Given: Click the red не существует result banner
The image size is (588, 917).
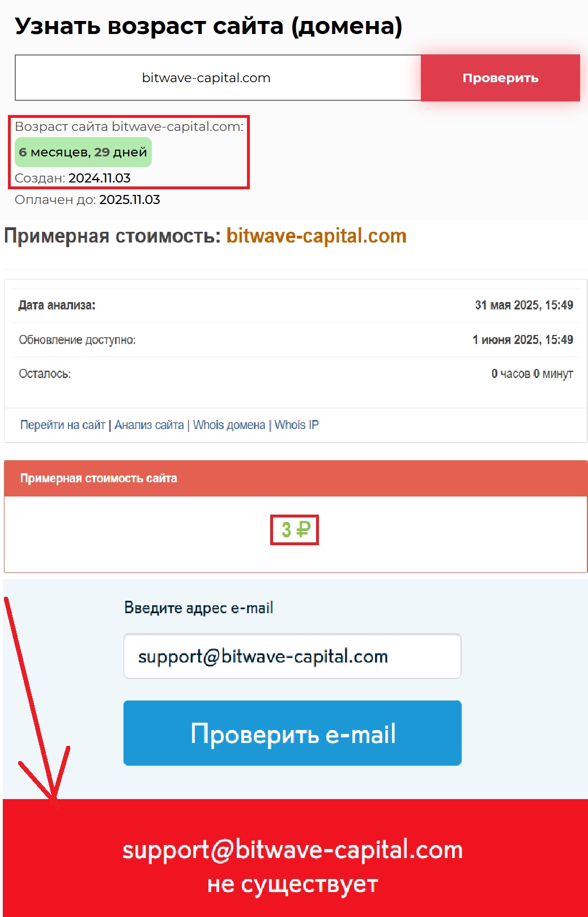Looking at the screenshot, I should tap(295, 858).
